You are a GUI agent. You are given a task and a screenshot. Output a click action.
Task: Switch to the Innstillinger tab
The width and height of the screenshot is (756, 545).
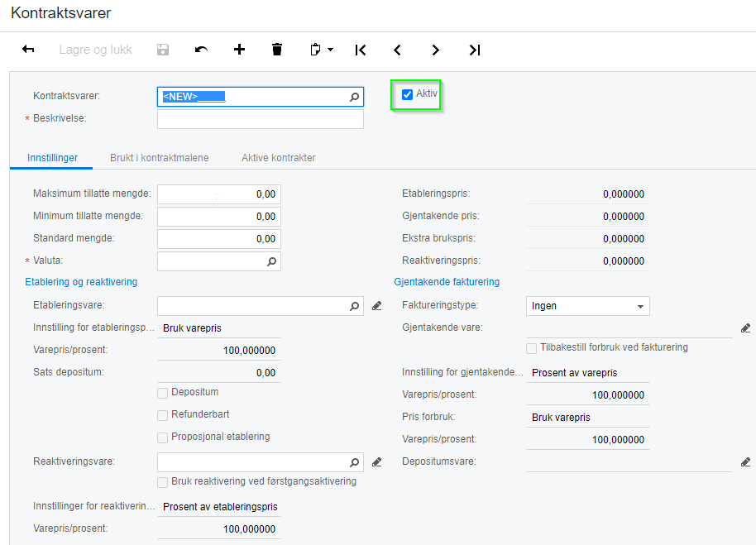53,158
